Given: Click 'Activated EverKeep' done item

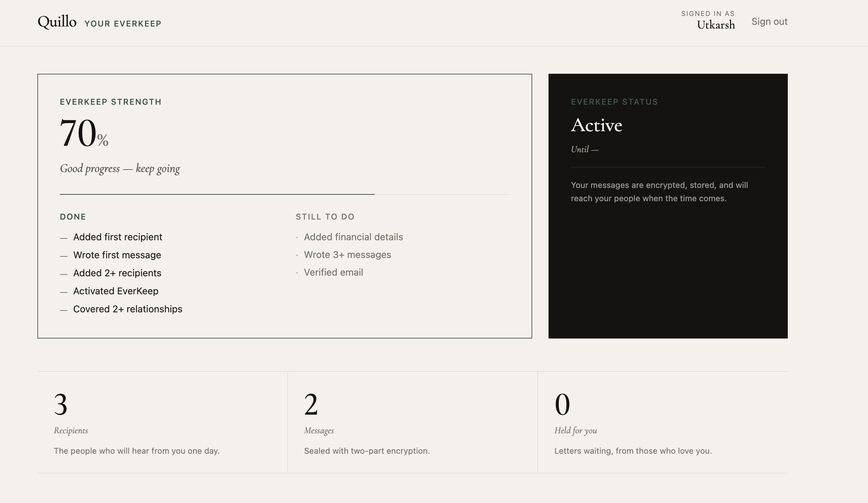Looking at the screenshot, I should coord(116,291).
